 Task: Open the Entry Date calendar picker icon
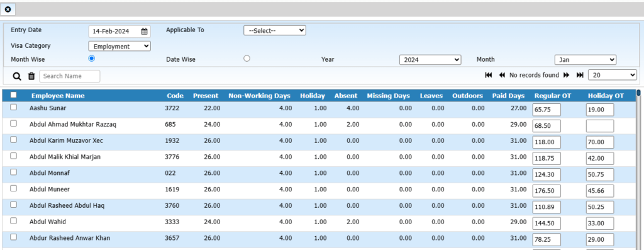(144, 31)
